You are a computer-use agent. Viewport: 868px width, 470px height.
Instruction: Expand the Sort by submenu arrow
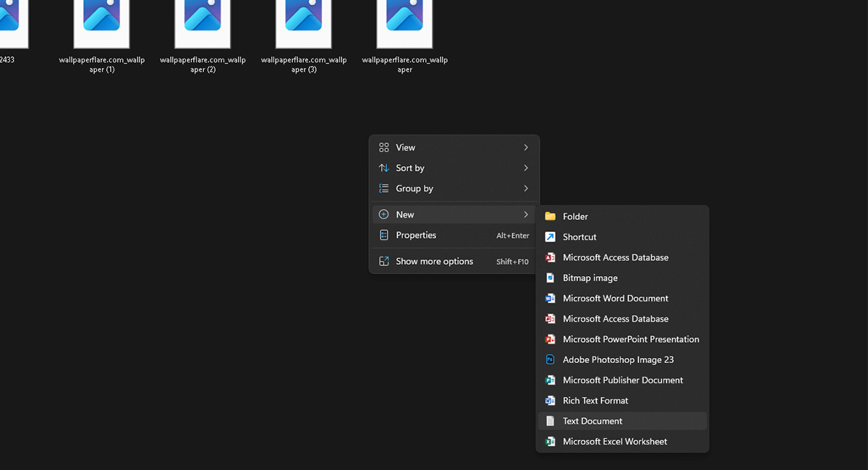click(x=526, y=168)
